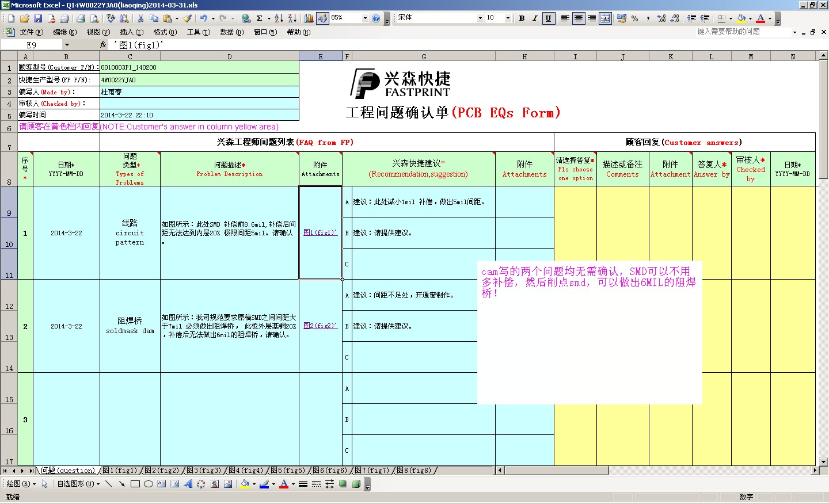Select the Oval drawing tool
Screen dimensions: 829x504
click(148, 484)
